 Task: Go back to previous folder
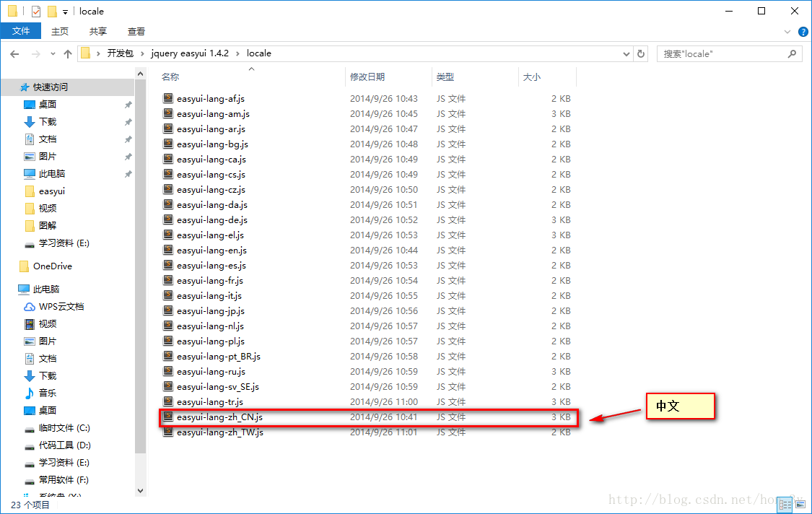tap(14, 54)
